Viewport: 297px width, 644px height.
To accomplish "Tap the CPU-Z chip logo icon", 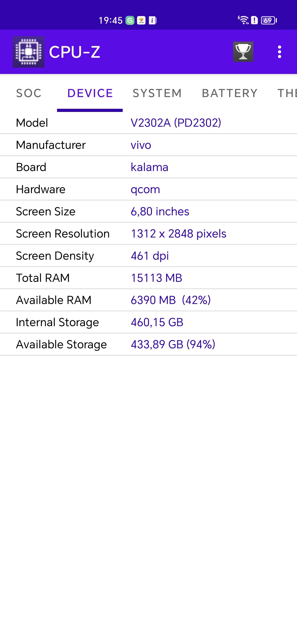I will coord(29,52).
